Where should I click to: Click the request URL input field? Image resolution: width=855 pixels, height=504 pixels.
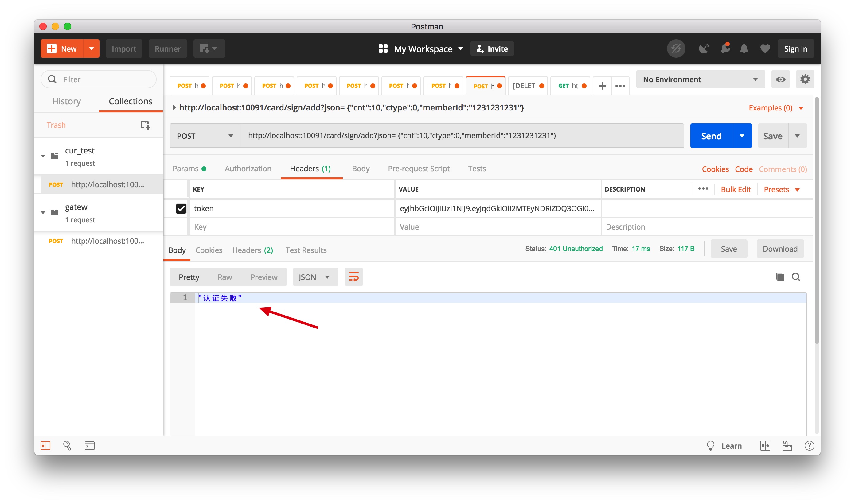[462, 136]
